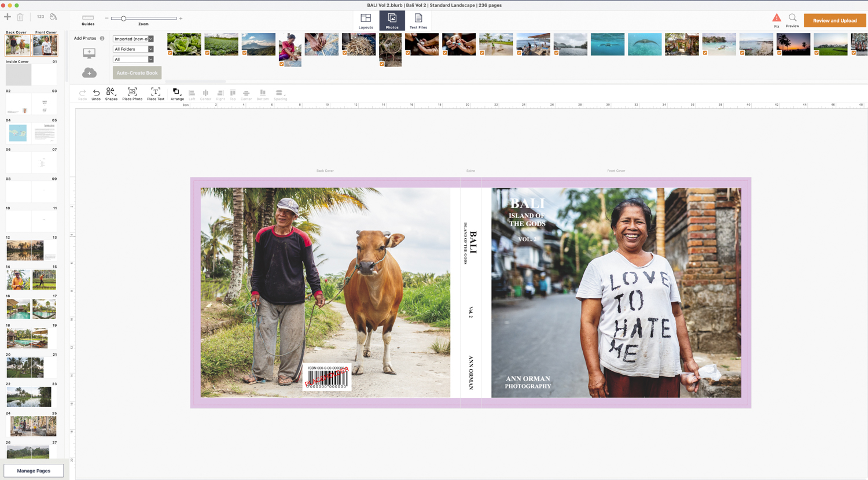Click the Undo icon
This screenshot has height=480, width=868.
coord(96,94)
